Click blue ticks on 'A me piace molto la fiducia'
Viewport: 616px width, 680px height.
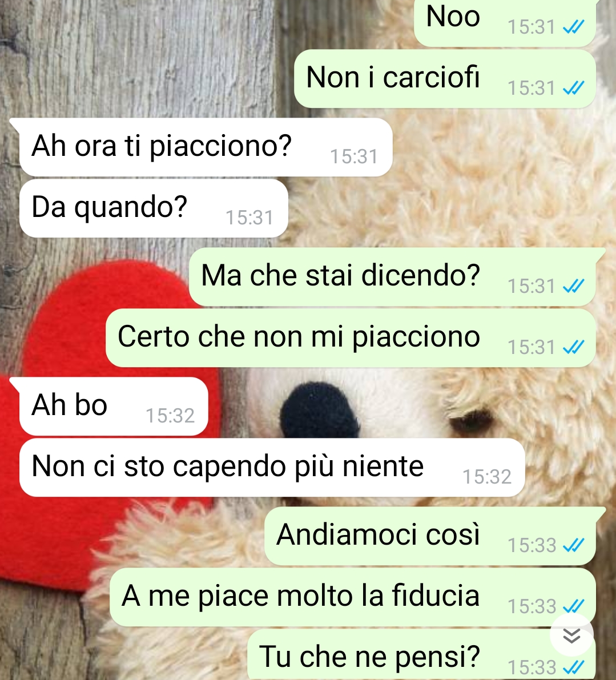[x=573, y=606]
